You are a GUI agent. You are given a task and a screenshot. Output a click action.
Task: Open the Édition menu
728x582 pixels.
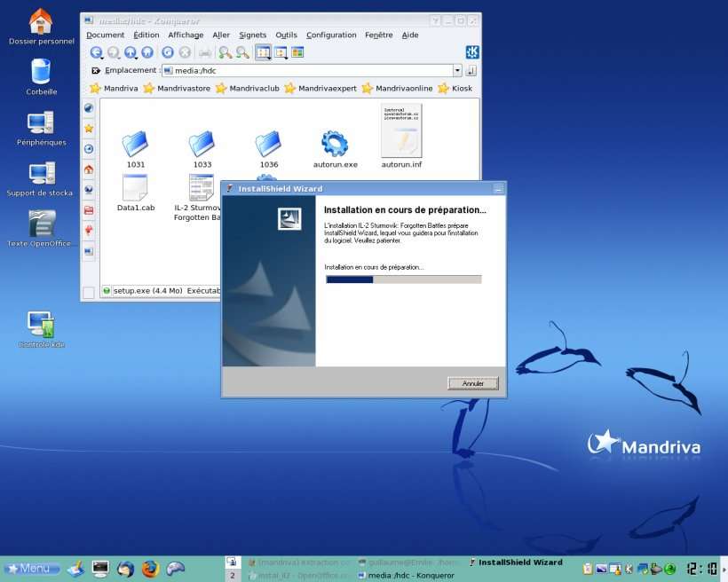click(x=146, y=35)
